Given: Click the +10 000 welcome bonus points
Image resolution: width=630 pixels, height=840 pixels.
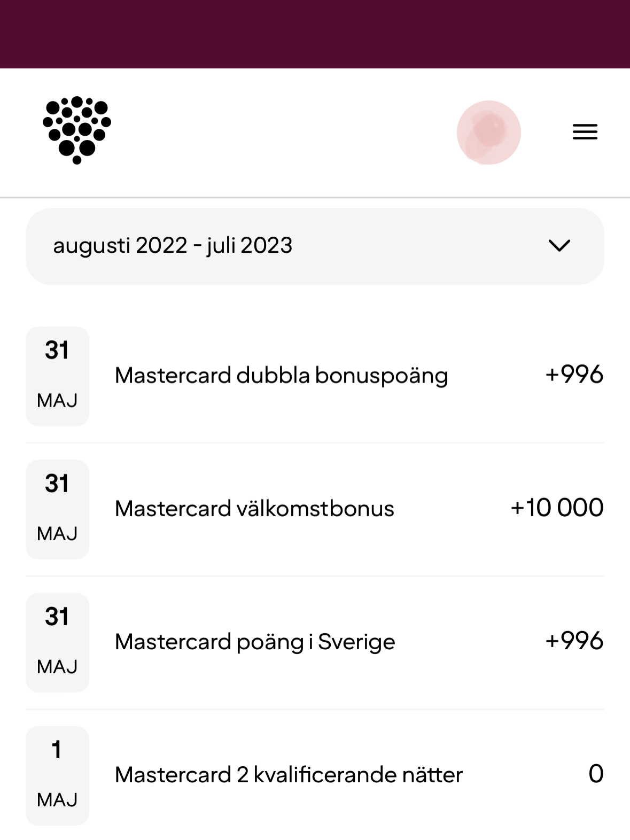Looking at the screenshot, I should point(557,508).
